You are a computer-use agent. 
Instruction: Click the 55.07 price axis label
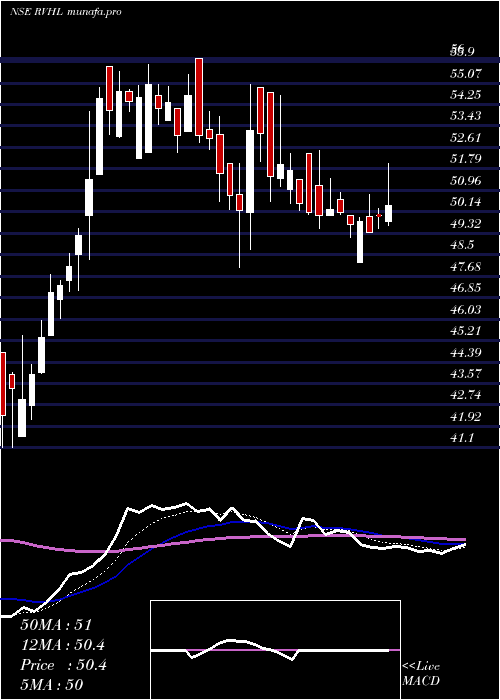pos(467,74)
